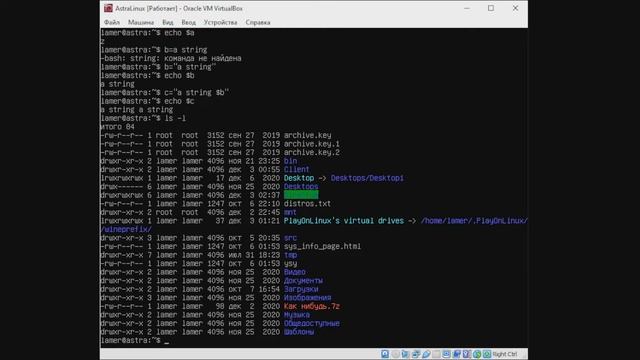Click the Desktop symlink name
Viewport: 640px width, 360px height.
pos(299,178)
